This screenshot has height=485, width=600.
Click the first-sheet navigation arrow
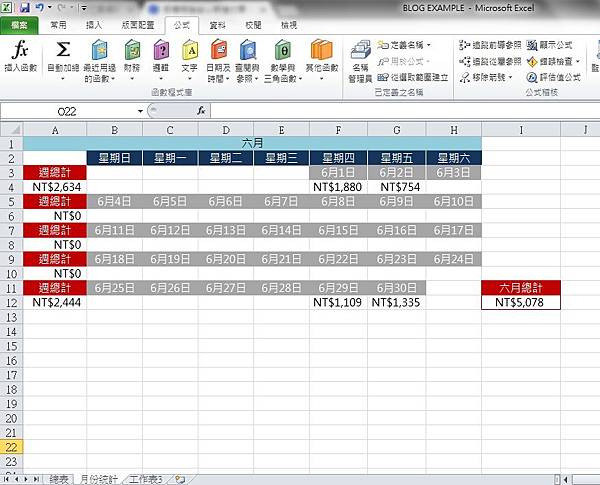[x=6, y=479]
